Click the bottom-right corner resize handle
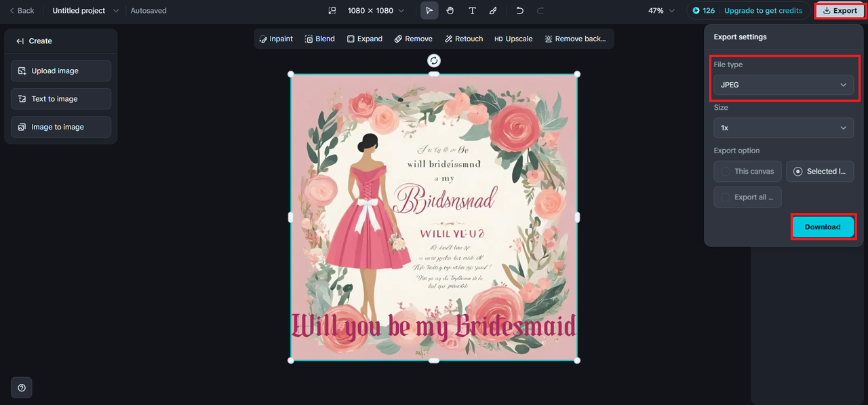 coord(577,360)
